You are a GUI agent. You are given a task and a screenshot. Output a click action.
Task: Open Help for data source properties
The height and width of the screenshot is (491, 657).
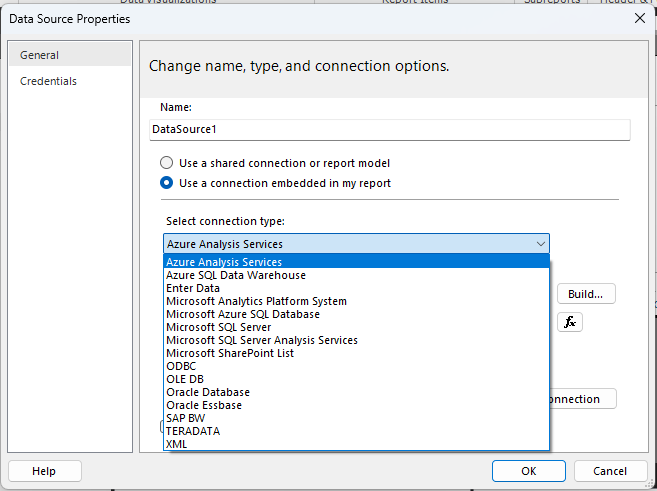pyautogui.click(x=44, y=471)
